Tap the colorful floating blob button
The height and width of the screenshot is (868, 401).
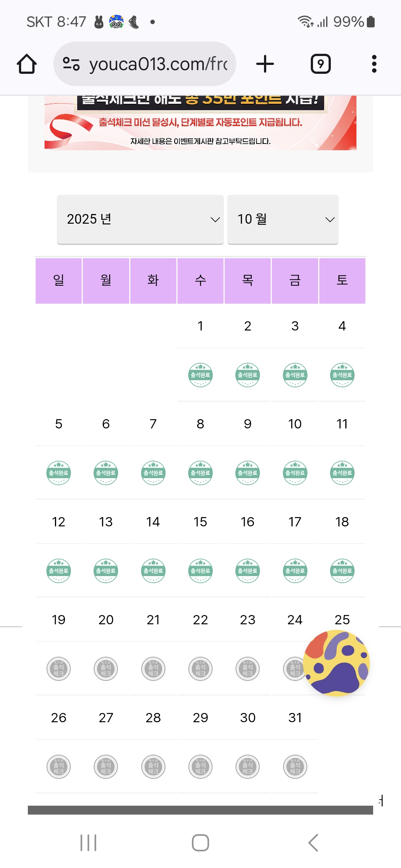click(336, 663)
